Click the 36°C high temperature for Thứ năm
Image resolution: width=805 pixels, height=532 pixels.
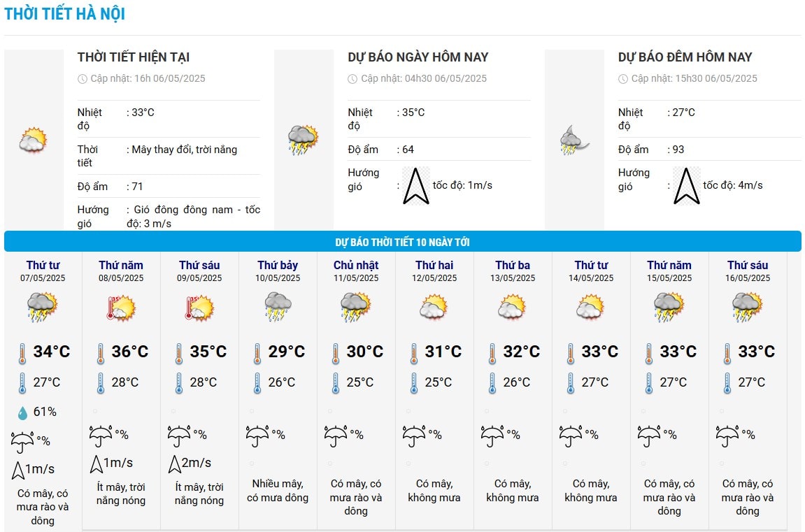pyautogui.click(x=130, y=352)
